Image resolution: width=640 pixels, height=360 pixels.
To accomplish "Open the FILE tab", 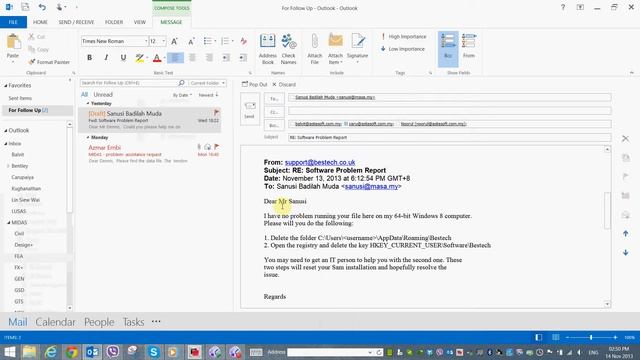I will (x=13, y=22).
